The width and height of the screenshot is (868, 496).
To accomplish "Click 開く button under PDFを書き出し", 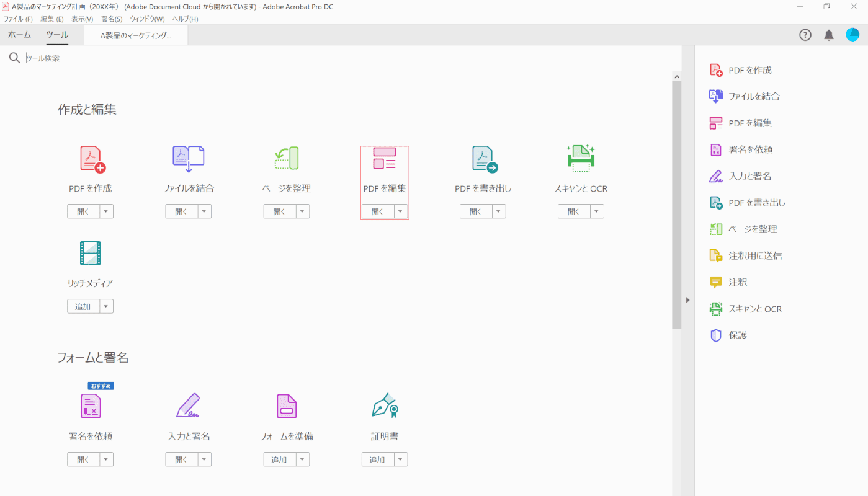I will pyautogui.click(x=477, y=211).
